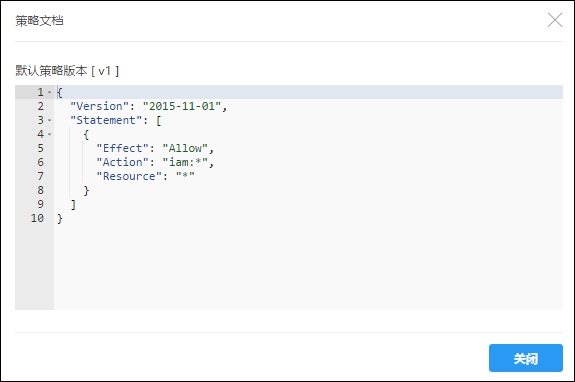Image resolution: width=575 pixels, height=382 pixels.
Task: Collapse the fold arrow on line 1
Action: 50,92
